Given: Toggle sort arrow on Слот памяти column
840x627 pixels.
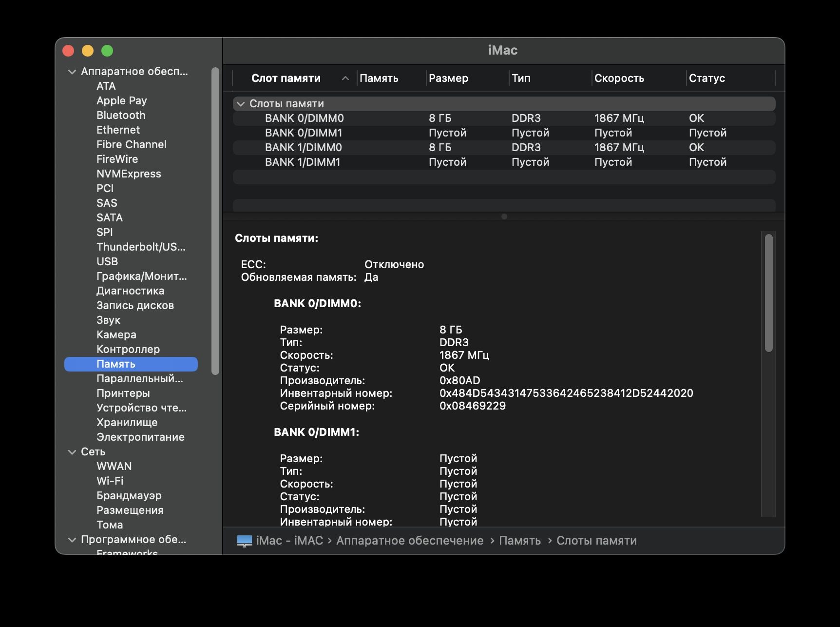Looking at the screenshot, I should pos(345,78).
